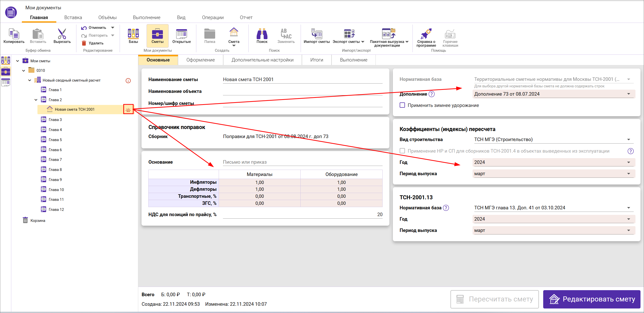Open Справка о программе rocket icon
644x313 pixels.
point(426,34)
